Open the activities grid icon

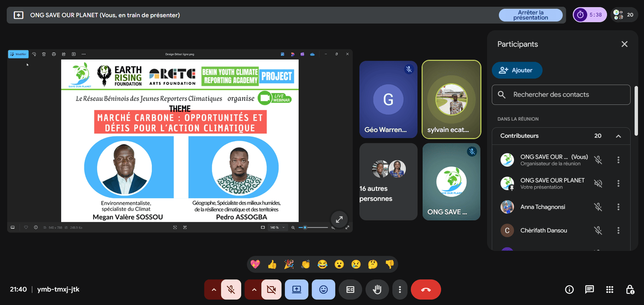609,290
